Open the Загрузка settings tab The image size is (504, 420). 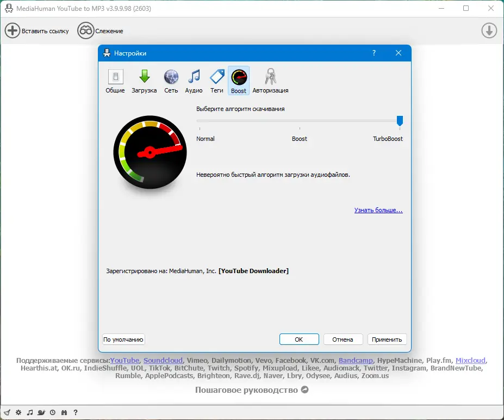coord(144,81)
